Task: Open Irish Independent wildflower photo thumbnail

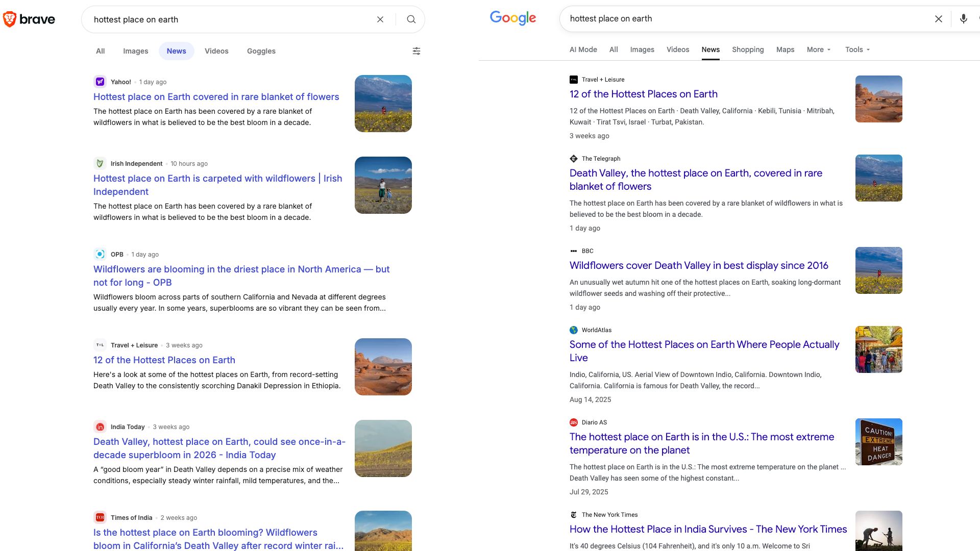Action: 383,185
